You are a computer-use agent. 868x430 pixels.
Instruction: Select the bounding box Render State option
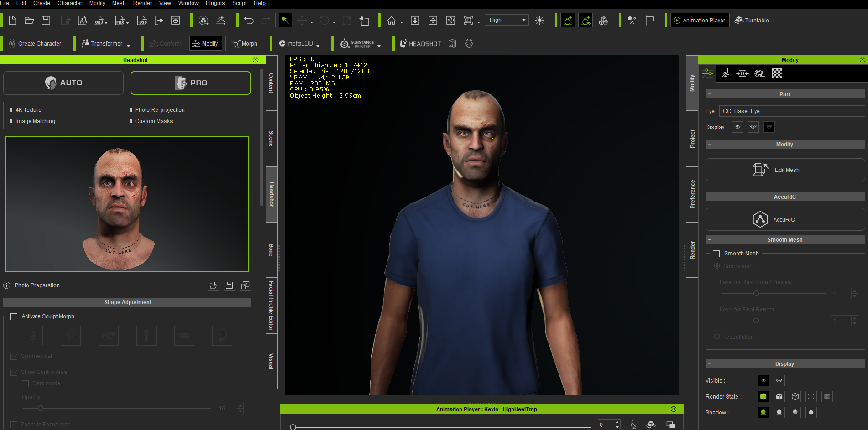tap(811, 397)
